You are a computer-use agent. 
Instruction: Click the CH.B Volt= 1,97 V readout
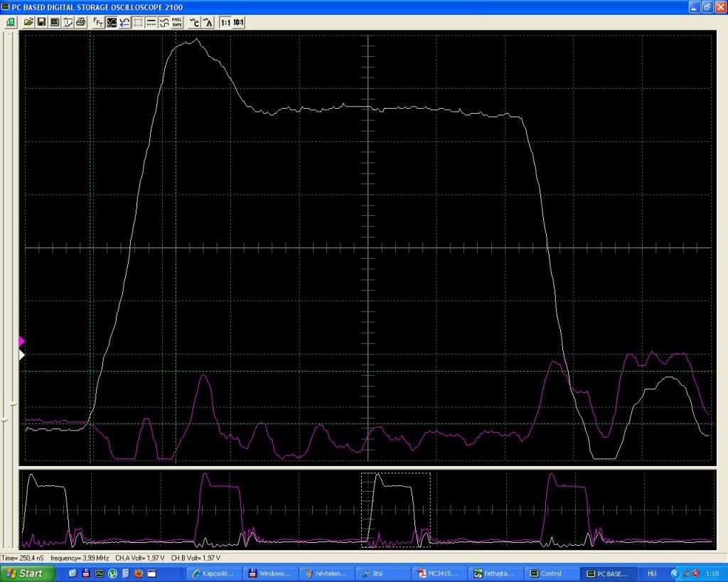(x=196, y=558)
